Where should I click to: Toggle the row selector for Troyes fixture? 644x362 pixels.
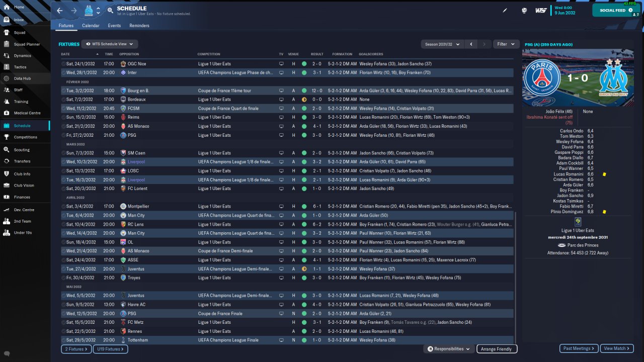[63, 278]
